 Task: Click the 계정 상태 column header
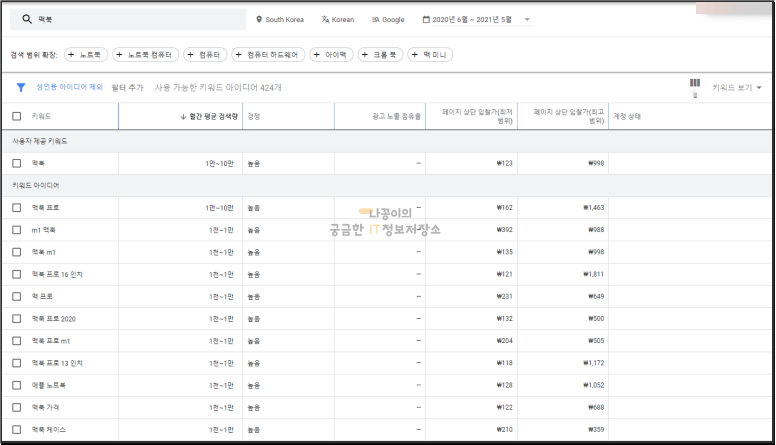pos(627,116)
